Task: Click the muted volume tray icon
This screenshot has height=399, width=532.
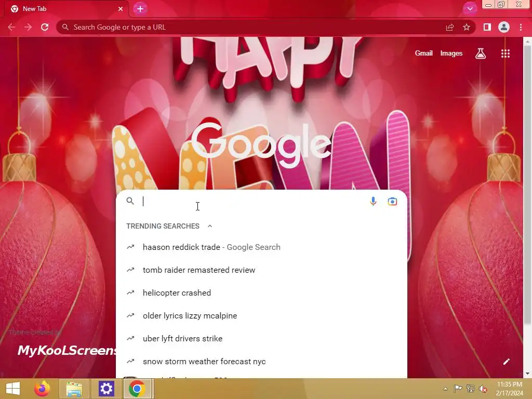Action: (x=483, y=389)
